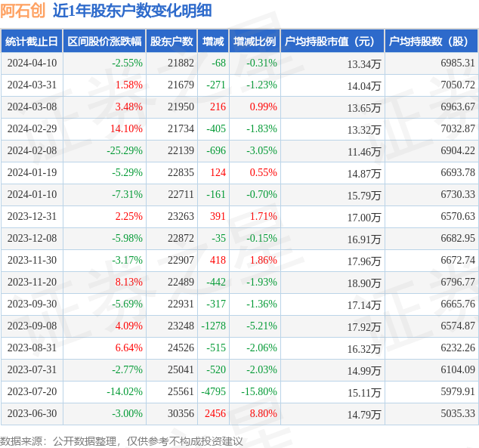Click the 阿石创 stock name title
The height and width of the screenshot is (448, 479).
pos(23,11)
